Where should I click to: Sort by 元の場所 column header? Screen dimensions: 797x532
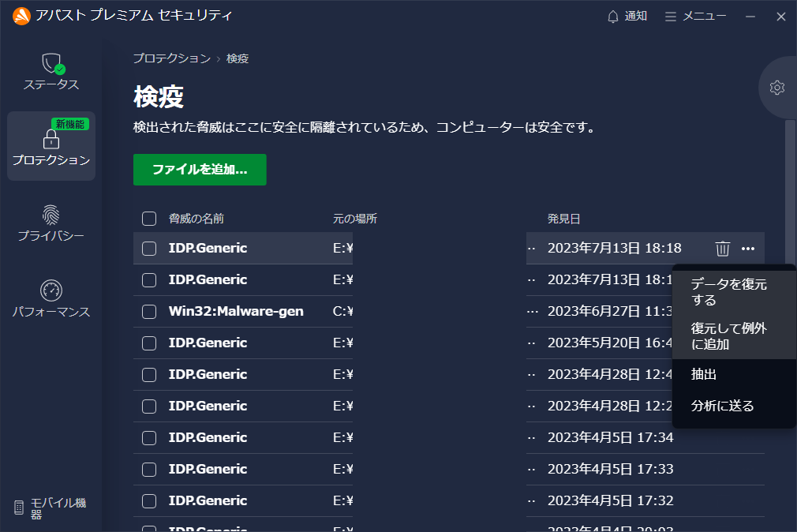355,219
